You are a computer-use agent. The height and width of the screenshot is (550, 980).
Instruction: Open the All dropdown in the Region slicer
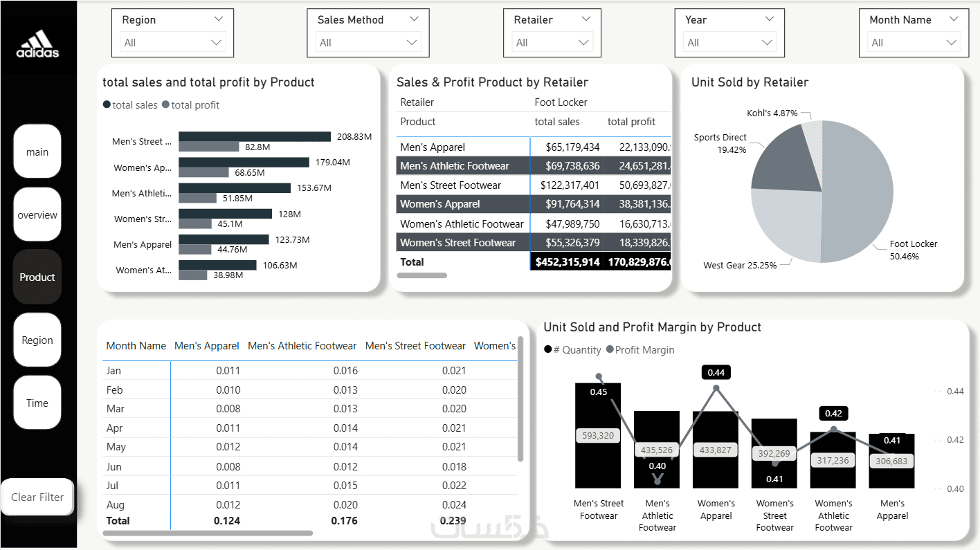[173, 43]
